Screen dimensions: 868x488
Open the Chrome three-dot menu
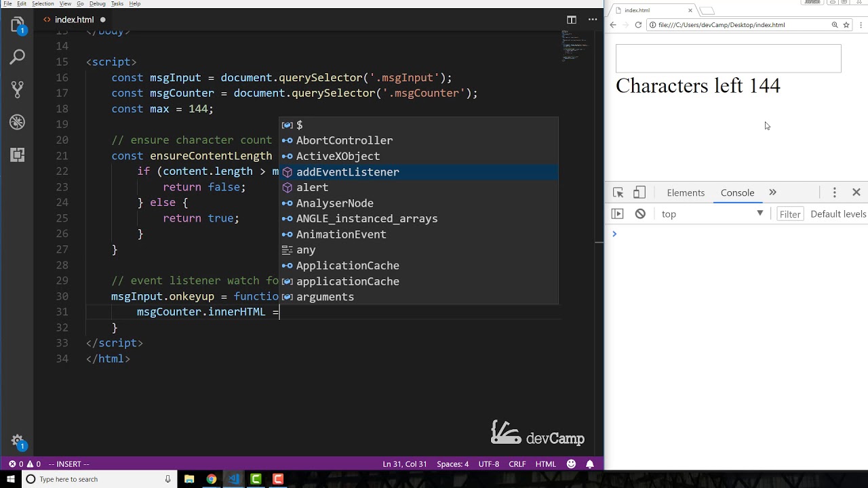(860, 25)
